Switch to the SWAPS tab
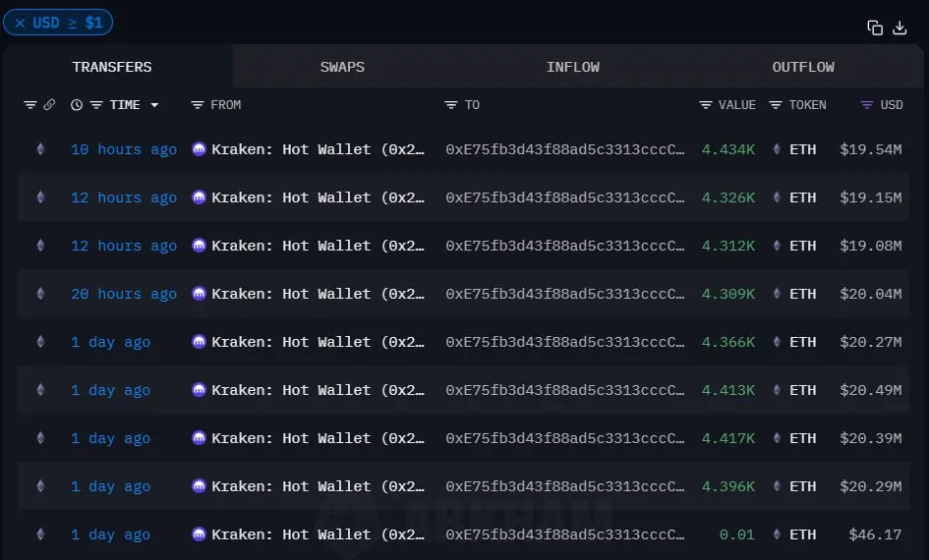The height and width of the screenshot is (560, 929). point(342,67)
